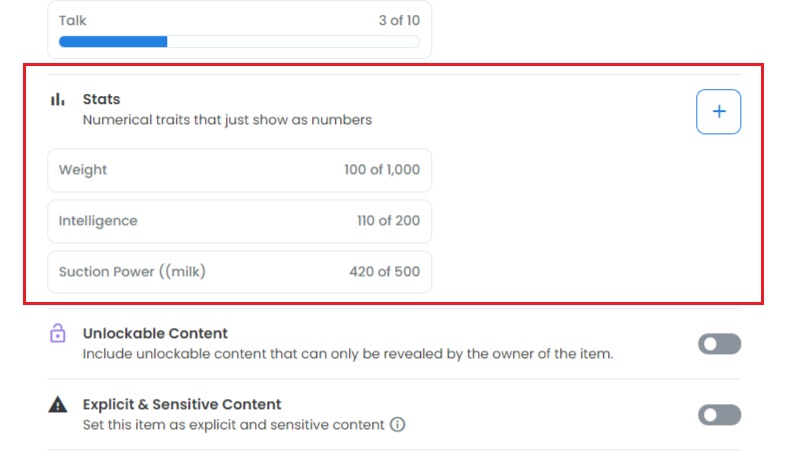This screenshot has width=790, height=460.
Task: Select the Intelligence stat row
Action: click(239, 221)
